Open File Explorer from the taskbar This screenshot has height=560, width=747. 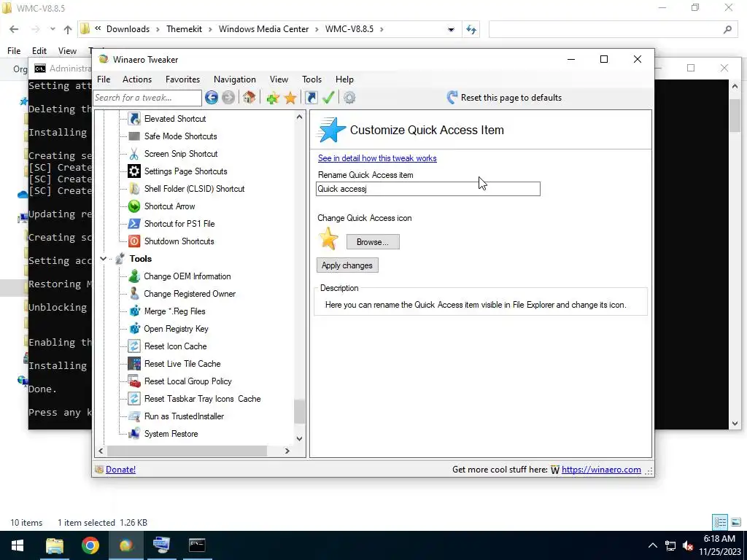pos(55,545)
